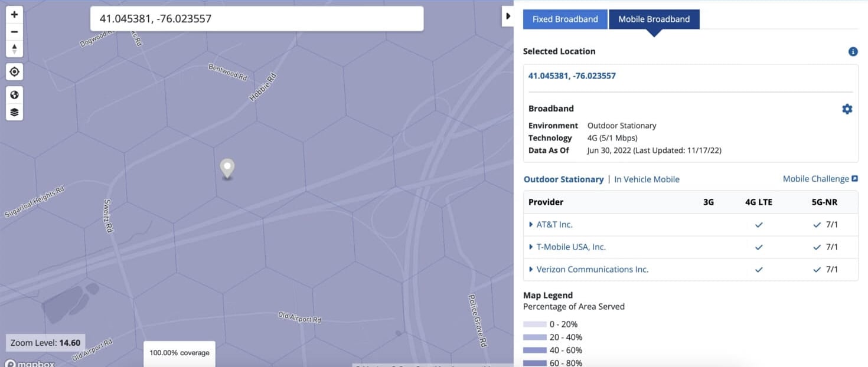Image resolution: width=868 pixels, height=367 pixels.
Task: Switch to the Mobile Broadband tab
Action: 654,19
